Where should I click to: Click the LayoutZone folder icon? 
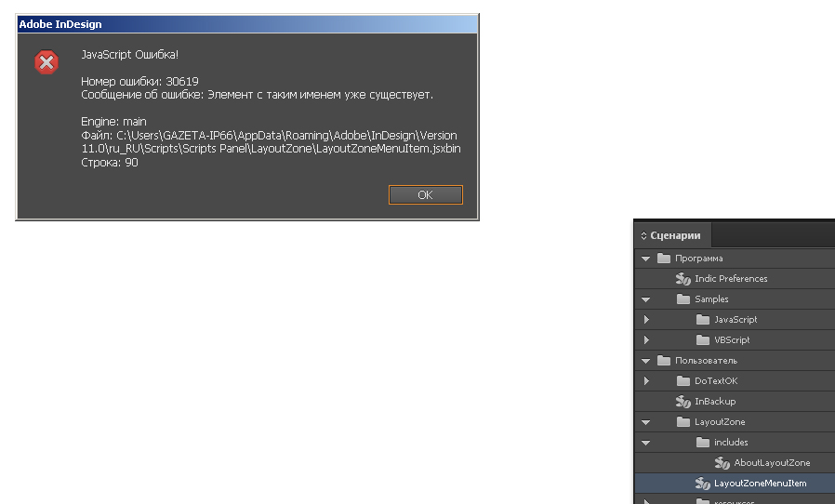[x=683, y=421]
